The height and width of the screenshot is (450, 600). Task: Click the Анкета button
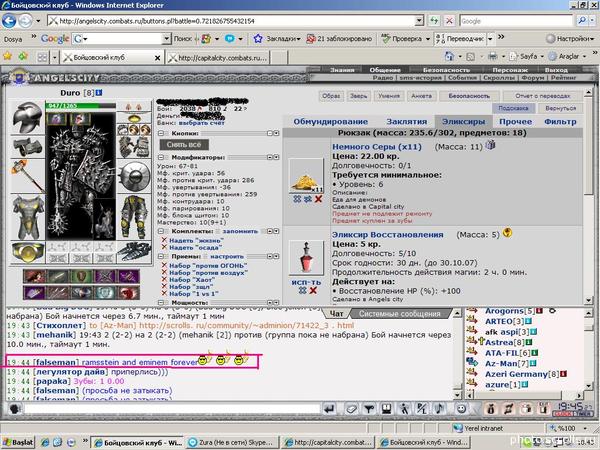422,96
